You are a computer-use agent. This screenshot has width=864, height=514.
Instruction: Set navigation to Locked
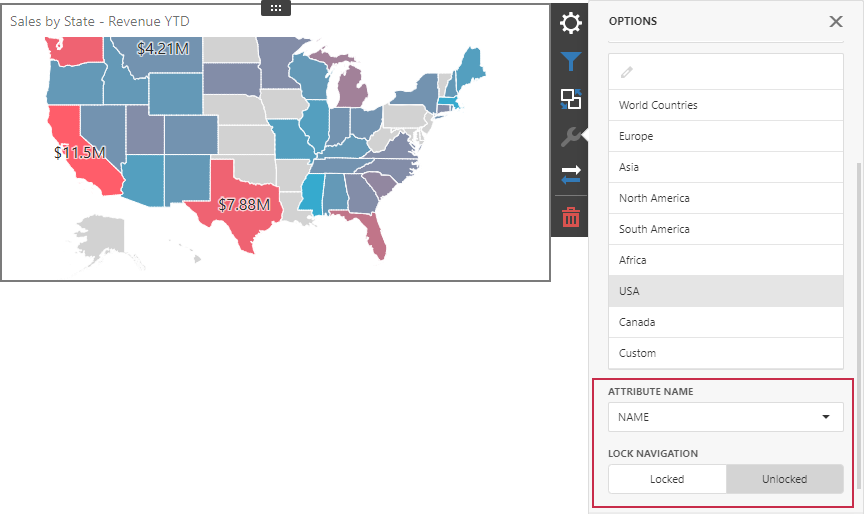coord(667,479)
